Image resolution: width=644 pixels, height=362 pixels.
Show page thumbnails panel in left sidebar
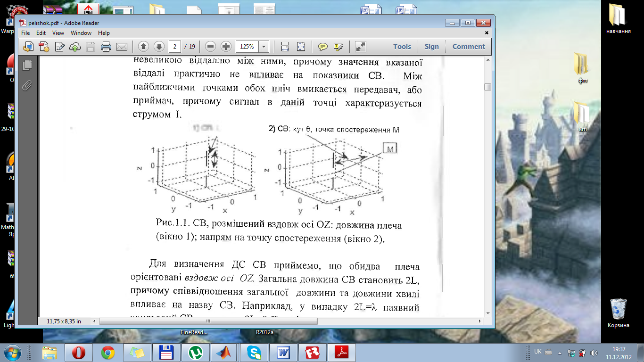(27, 66)
